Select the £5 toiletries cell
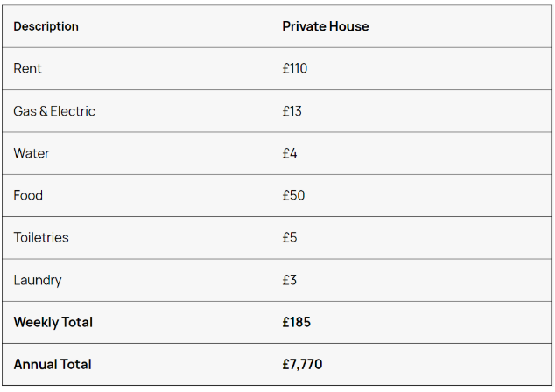Viewport: 555px width, 392px height. [x=289, y=237]
